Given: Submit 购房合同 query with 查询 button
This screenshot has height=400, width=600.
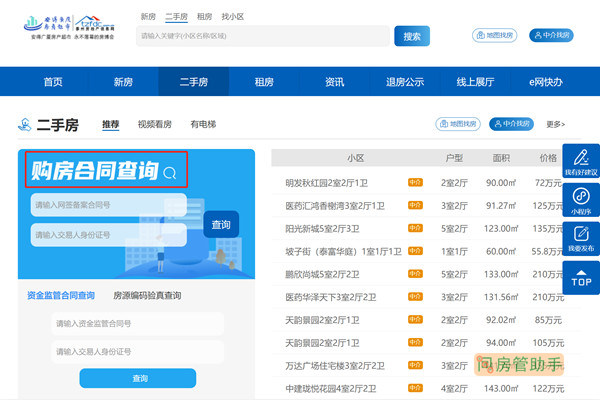Looking at the screenshot, I should 221,224.
